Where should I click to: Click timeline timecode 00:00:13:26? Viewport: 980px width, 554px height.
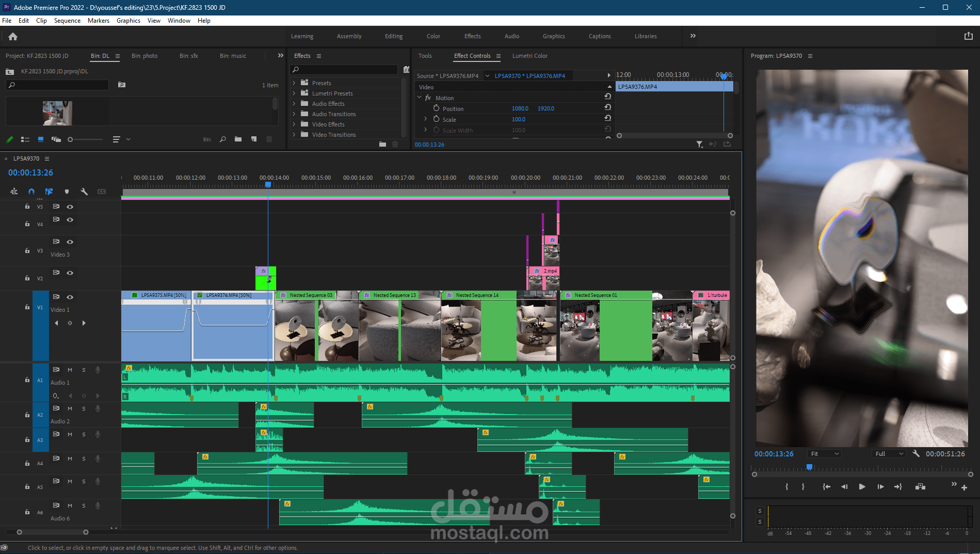pos(30,172)
